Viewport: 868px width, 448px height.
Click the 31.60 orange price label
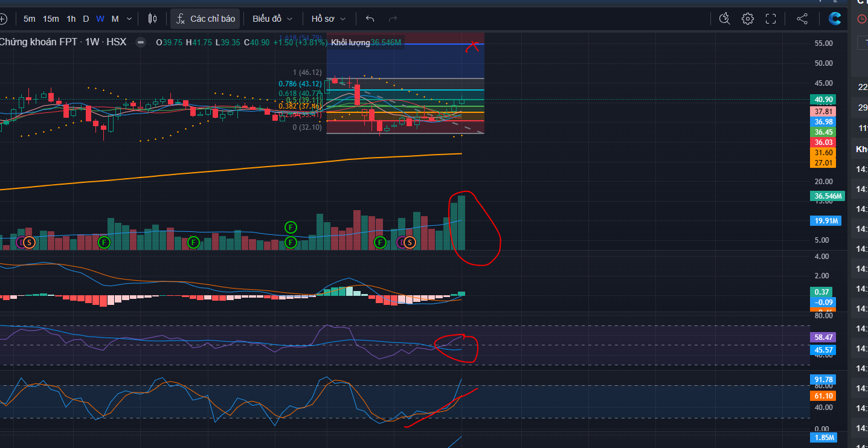click(822, 153)
